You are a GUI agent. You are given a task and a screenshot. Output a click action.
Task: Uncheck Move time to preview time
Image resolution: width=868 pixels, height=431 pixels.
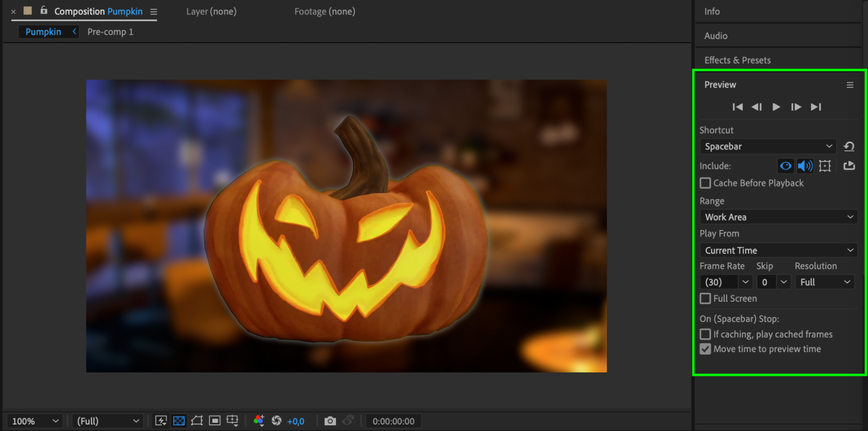[706, 349]
